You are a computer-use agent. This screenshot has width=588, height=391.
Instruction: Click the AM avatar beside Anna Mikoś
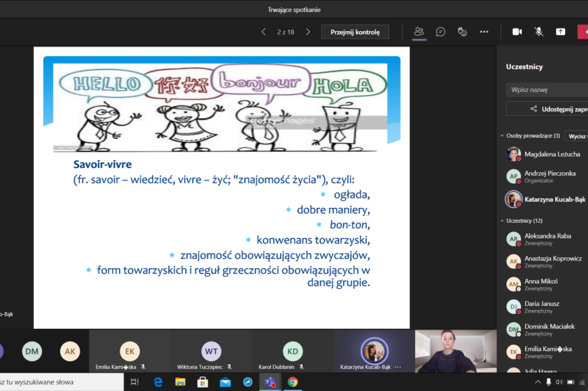514,284
